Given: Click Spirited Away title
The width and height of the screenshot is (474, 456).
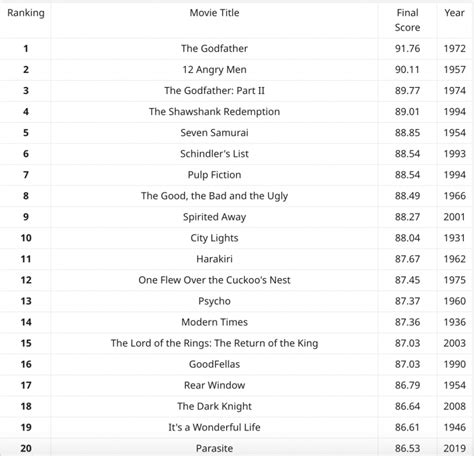Looking at the screenshot, I should pos(214,217).
